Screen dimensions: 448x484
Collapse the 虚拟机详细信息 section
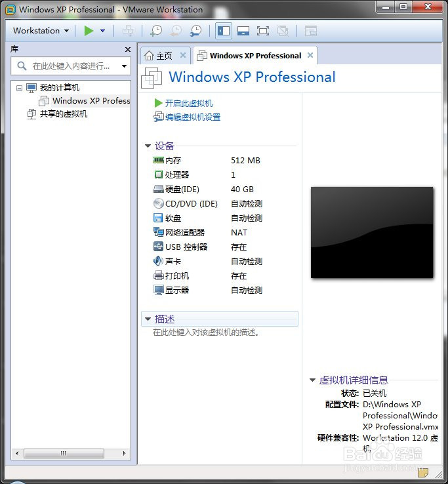tap(312, 380)
